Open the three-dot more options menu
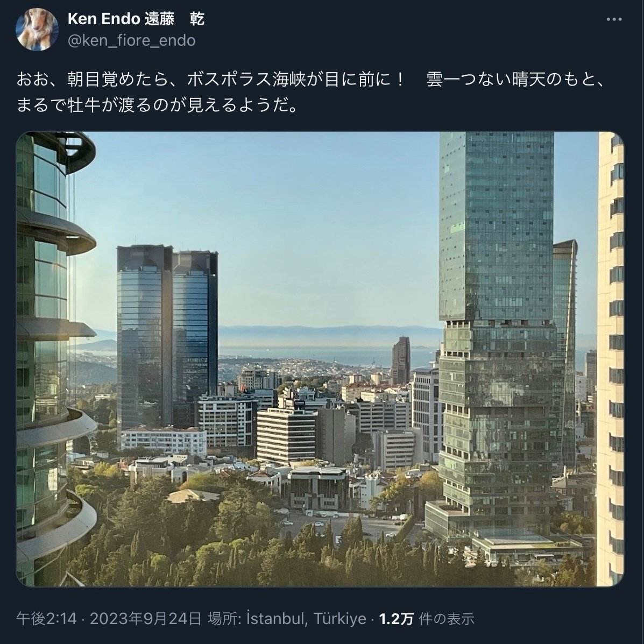 click(614, 20)
